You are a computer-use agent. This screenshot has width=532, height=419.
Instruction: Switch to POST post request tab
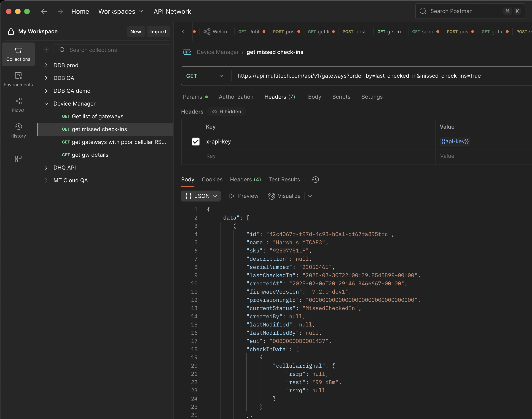[354, 31]
